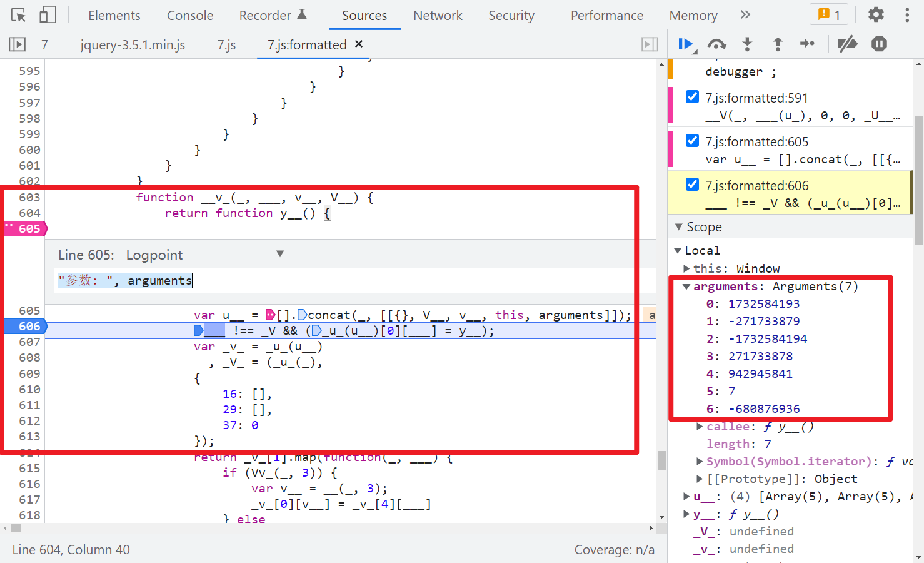Select argument value -271733879
The width and height of the screenshot is (924, 563).
tap(763, 322)
